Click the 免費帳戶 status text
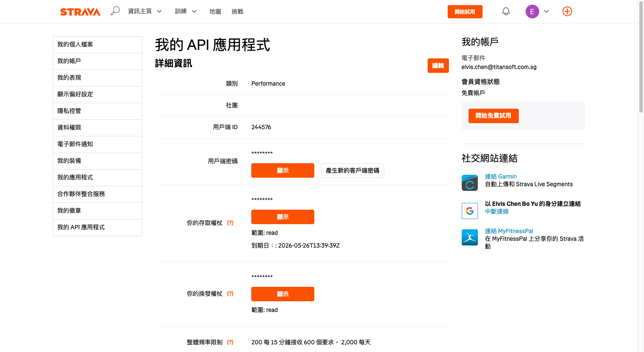The image size is (644, 352). click(473, 93)
